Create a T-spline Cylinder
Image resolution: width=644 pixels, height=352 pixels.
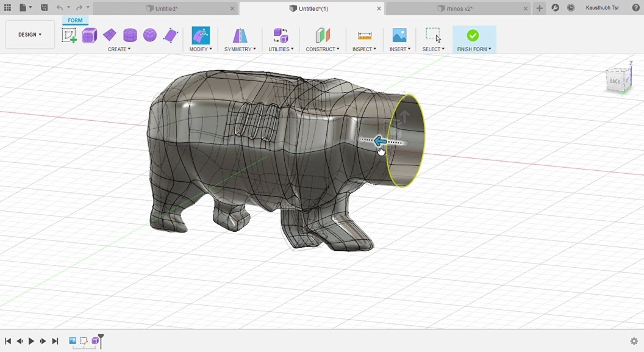pos(130,35)
